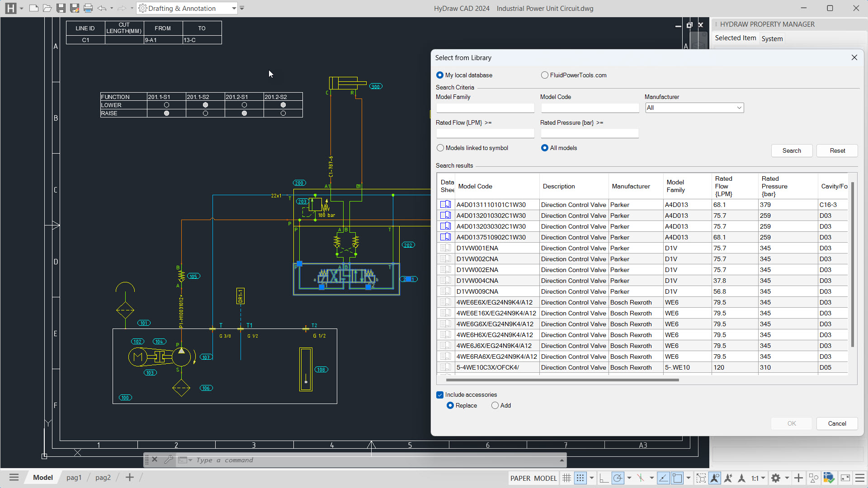
Task: Switch to Model layout tab
Action: [43, 478]
